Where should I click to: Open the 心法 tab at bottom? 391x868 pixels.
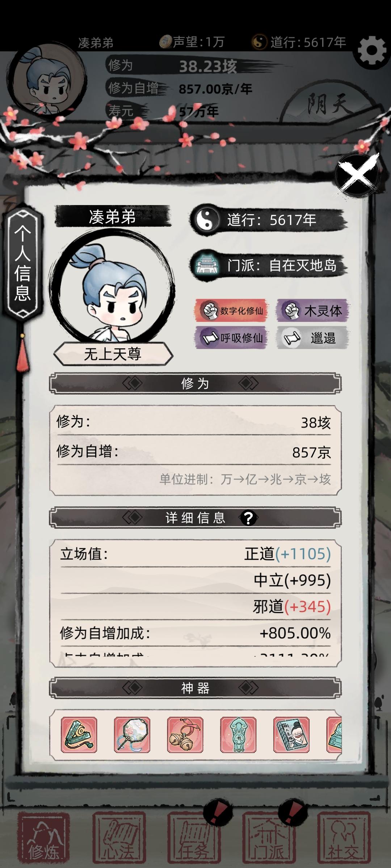tap(119, 837)
